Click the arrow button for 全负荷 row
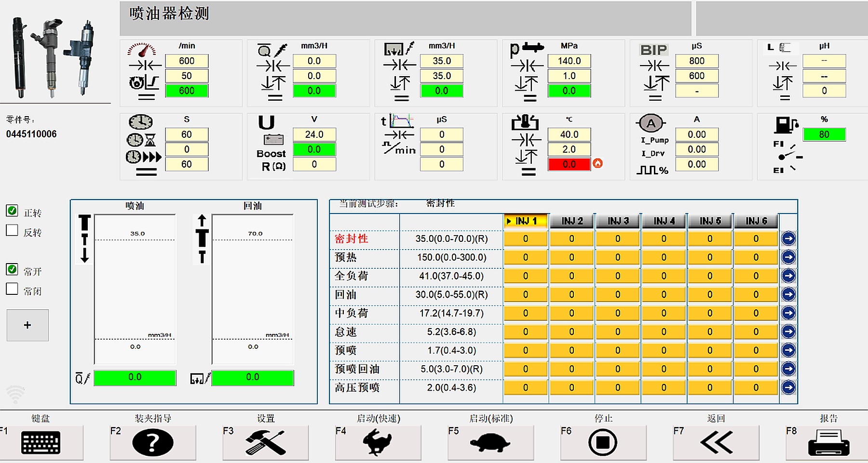Image resolution: width=868 pixels, height=463 pixels. pos(788,276)
